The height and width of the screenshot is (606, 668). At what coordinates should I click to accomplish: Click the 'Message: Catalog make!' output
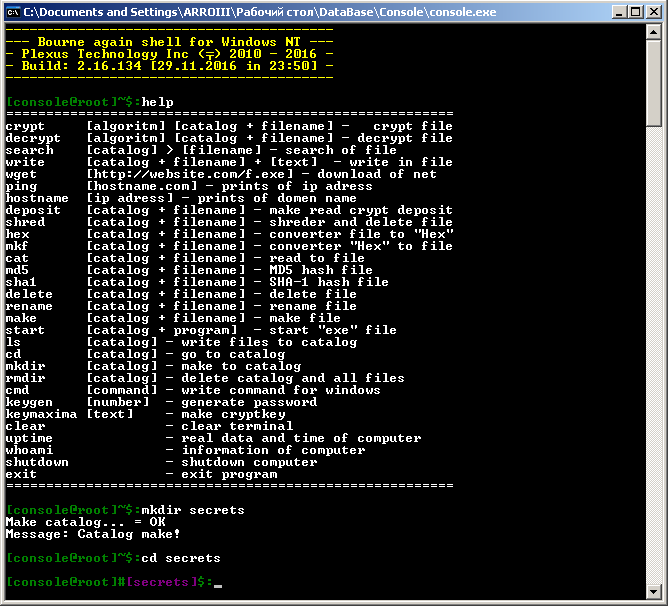[x=93, y=534]
